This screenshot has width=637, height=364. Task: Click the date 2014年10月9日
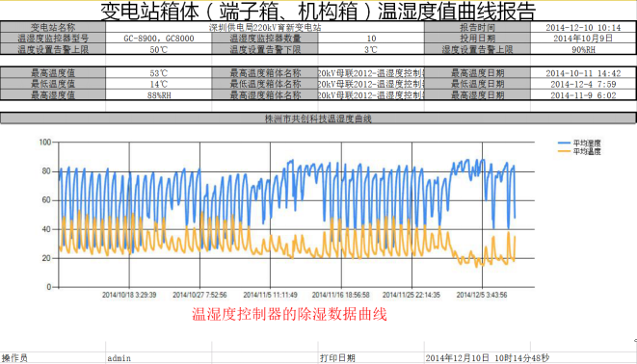point(583,39)
